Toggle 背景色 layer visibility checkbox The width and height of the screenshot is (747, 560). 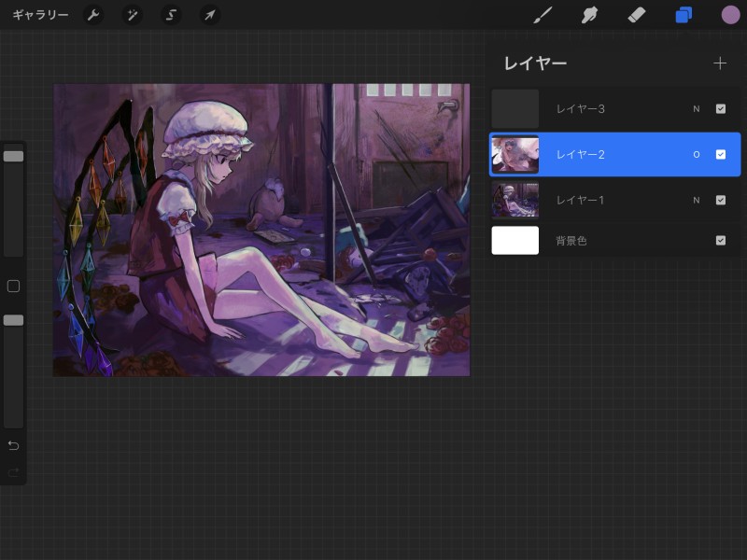tap(720, 241)
